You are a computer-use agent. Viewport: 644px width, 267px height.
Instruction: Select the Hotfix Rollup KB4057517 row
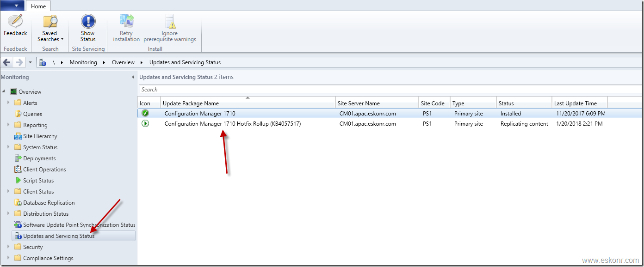[x=390, y=123]
